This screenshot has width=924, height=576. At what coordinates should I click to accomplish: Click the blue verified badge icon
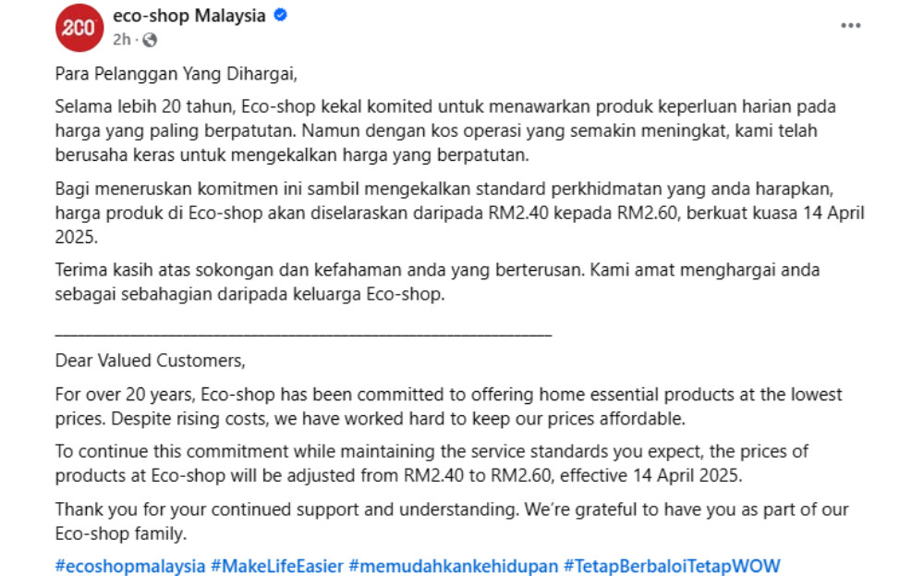(281, 16)
